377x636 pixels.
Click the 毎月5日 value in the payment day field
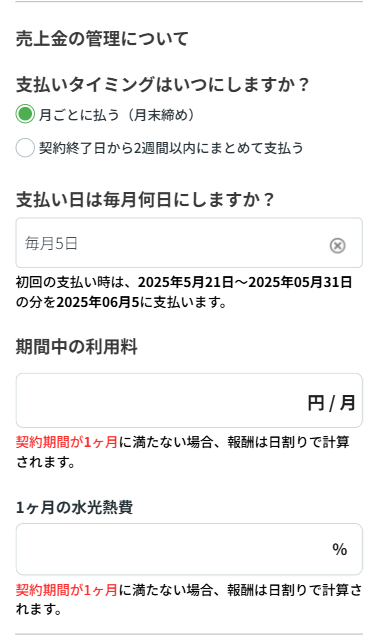point(52,243)
